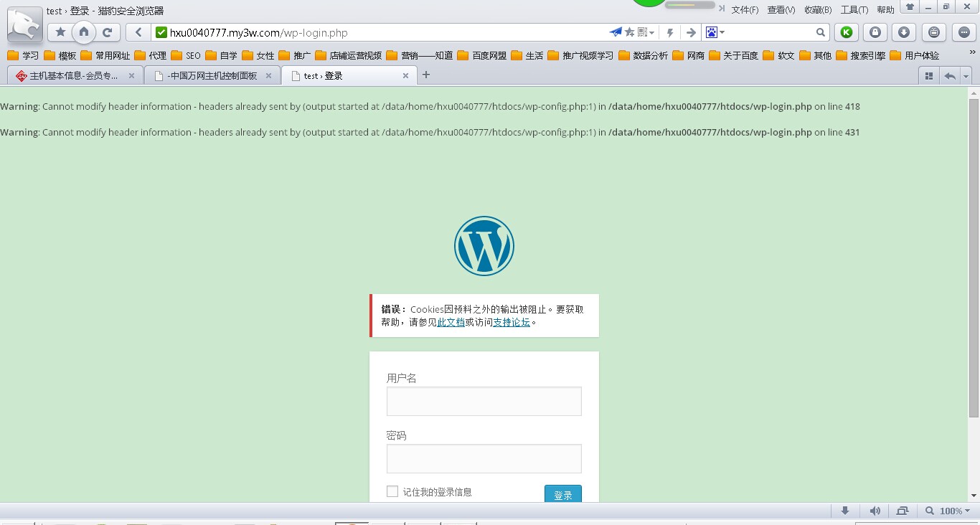980x525 pixels.
Task: Click the Cheetah browser logo icon
Action: coord(25,25)
